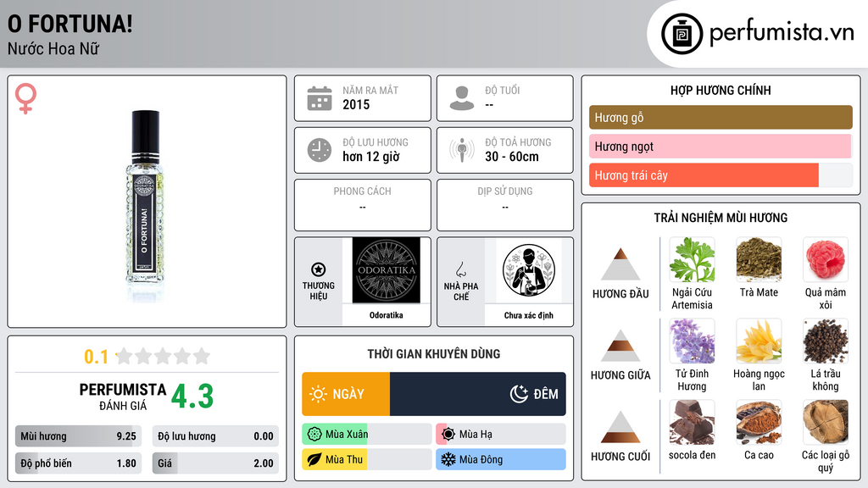
Task: Click the perfumer illustration above Chưa xác định
Action: [529, 270]
